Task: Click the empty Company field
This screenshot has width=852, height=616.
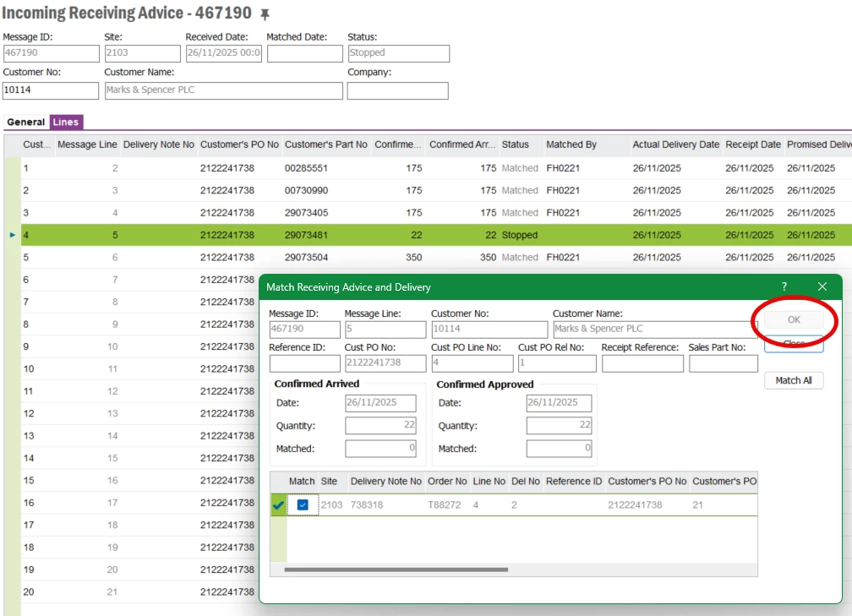Action: (x=397, y=90)
